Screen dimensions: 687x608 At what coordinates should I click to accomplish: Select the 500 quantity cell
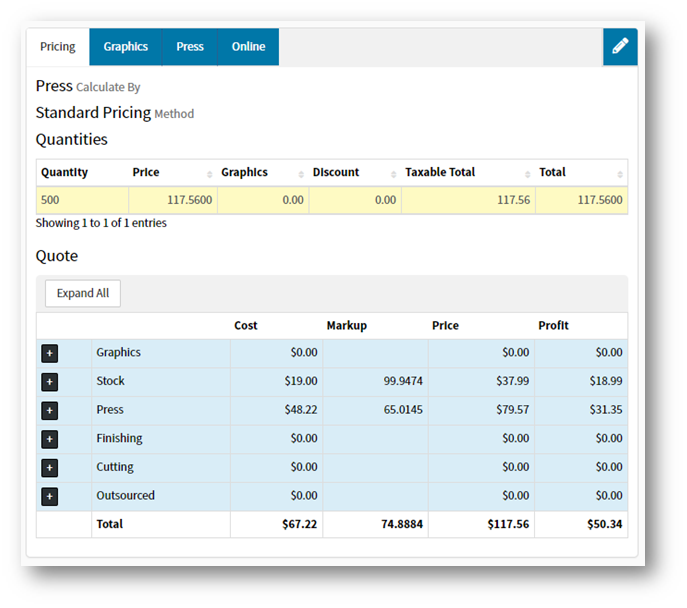tap(82, 200)
